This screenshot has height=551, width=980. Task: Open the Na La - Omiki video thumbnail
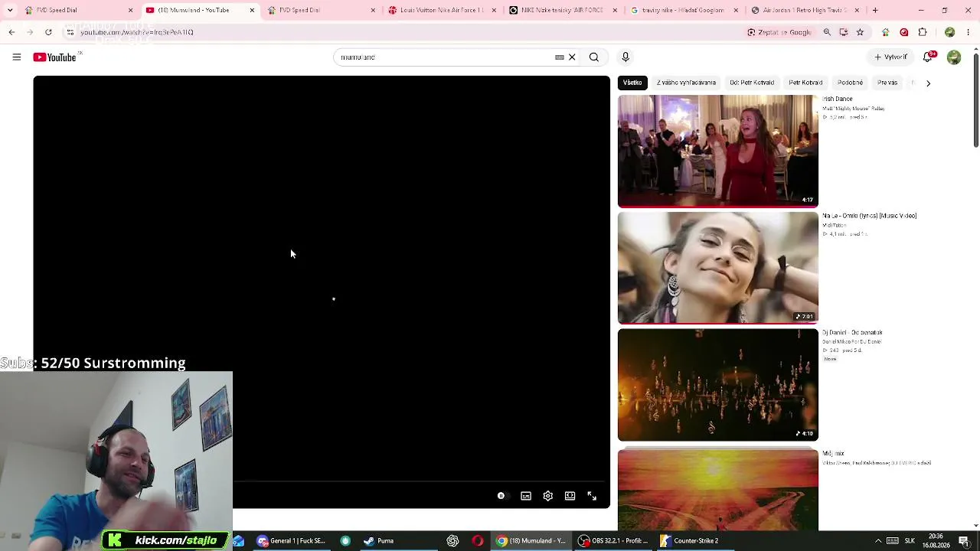pos(717,268)
